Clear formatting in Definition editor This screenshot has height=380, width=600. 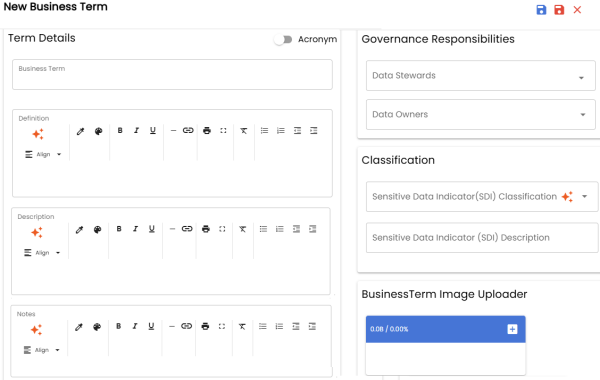coord(243,131)
